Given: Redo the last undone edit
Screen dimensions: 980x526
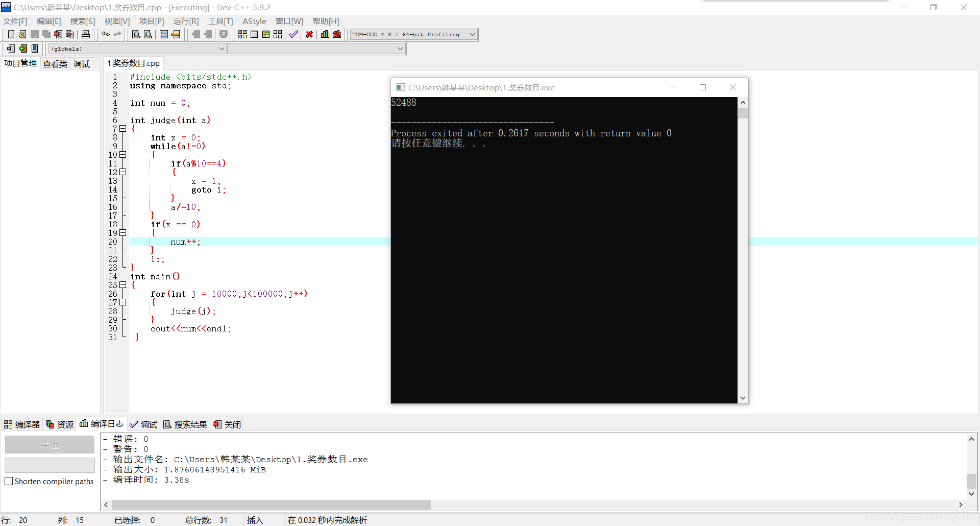Looking at the screenshot, I should coord(117,34).
